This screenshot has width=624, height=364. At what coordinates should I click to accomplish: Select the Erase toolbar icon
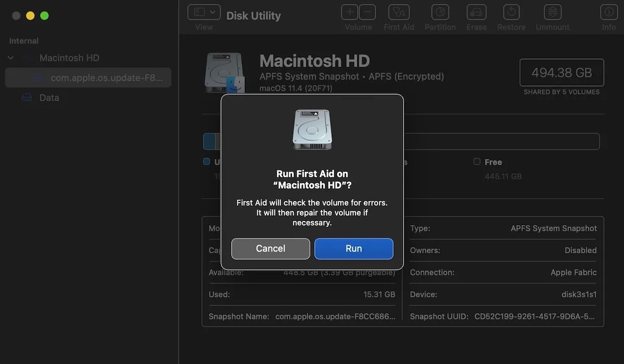click(476, 12)
